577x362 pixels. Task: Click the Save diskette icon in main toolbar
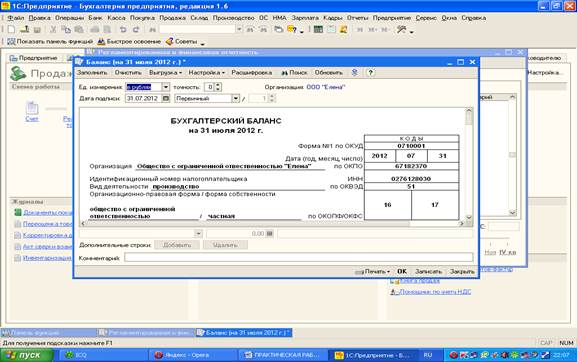[x=37, y=30]
